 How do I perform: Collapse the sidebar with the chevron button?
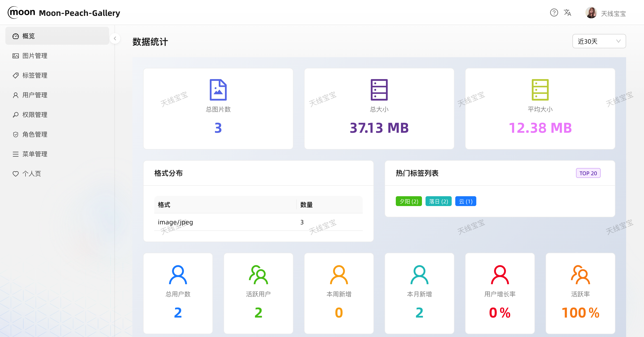click(x=115, y=38)
